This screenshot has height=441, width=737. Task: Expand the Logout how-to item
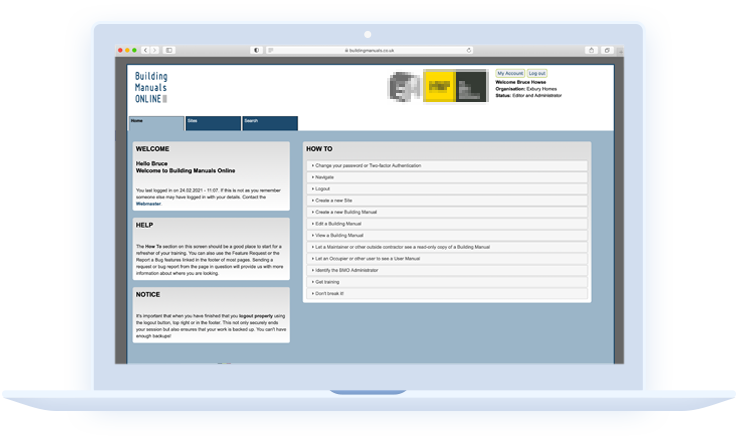(447, 189)
